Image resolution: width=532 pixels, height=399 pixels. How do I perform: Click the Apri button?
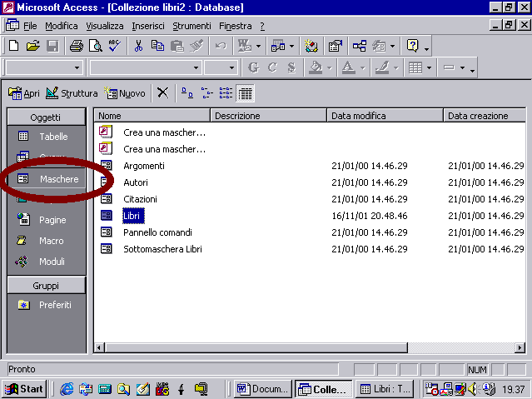pyautogui.click(x=24, y=92)
